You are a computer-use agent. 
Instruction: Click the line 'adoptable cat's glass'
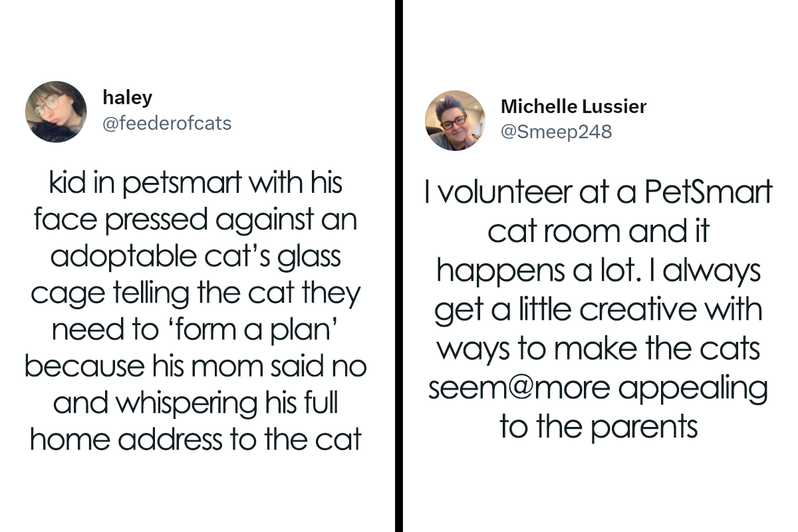tap(196, 257)
